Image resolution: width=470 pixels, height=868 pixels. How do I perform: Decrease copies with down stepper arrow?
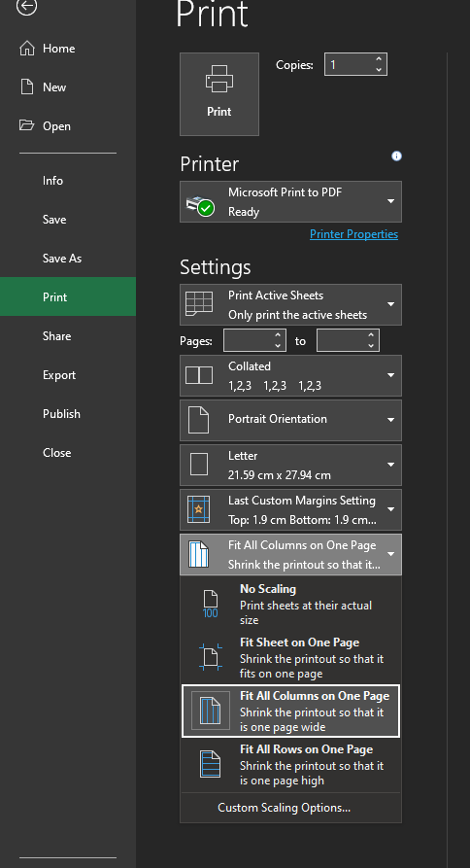tap(379, 69)
